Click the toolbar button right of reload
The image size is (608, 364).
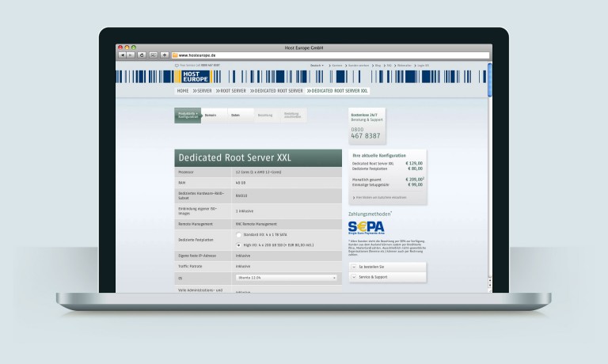[x=153, y=55]
